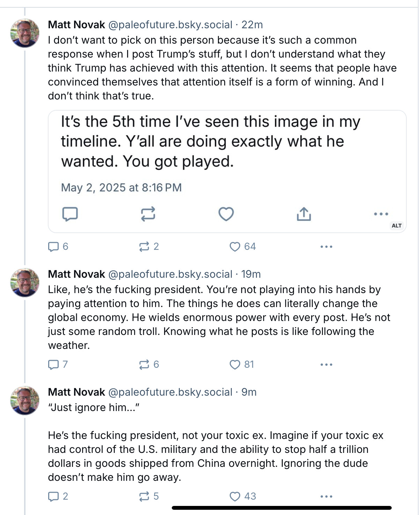Repost the 22m post with 2 reposts
The height and width of the screenshot is (515, 420).
[x=144, y=247]
